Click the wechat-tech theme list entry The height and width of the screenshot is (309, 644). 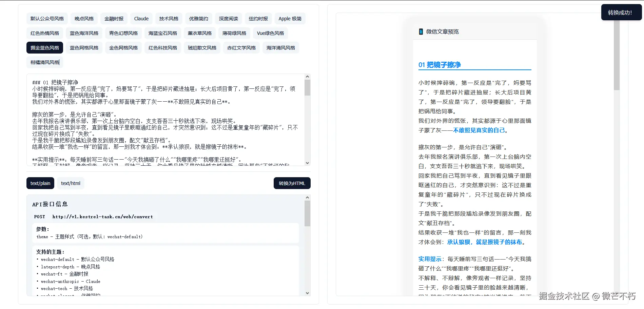click(67, 288)
